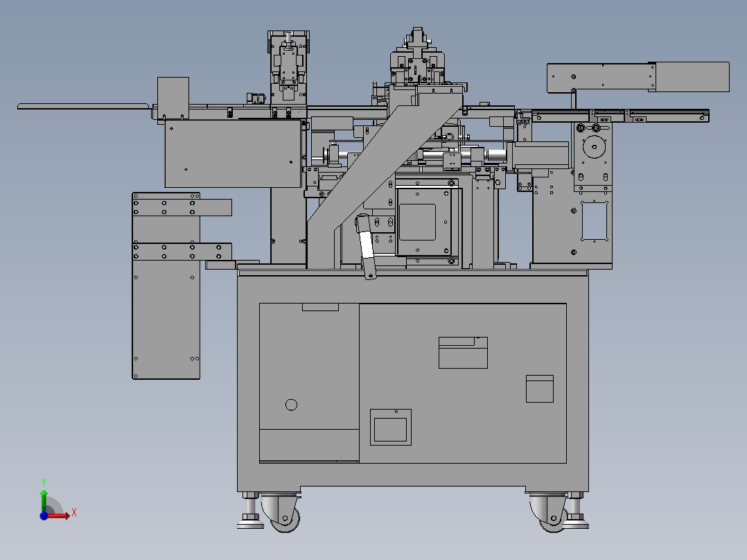This screenshot has width=747, height=560.
Task: Select the square inset panel at cabinet bottom
Action: [x=391, y=427]
